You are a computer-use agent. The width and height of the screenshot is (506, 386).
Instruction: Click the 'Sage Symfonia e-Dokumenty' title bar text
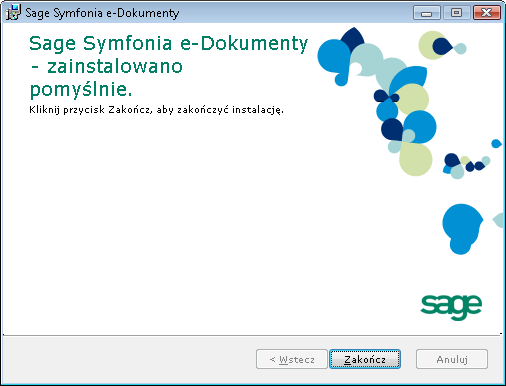pos(102,13)
